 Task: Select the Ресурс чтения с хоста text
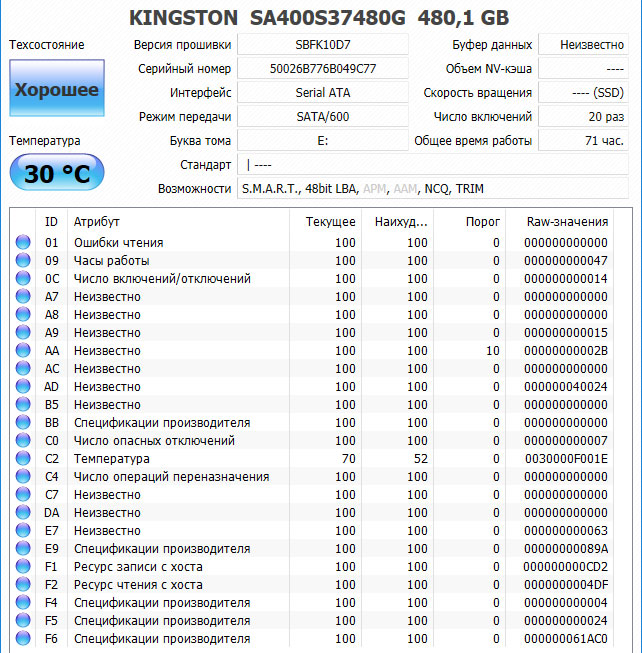pyautogui.click(x=138, y=585)
